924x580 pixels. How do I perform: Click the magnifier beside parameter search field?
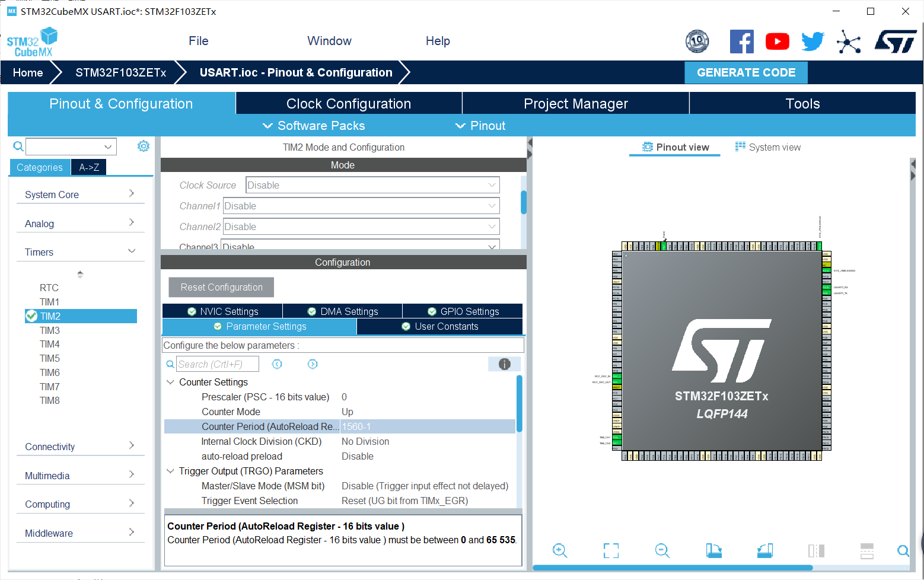click(170, 364)
